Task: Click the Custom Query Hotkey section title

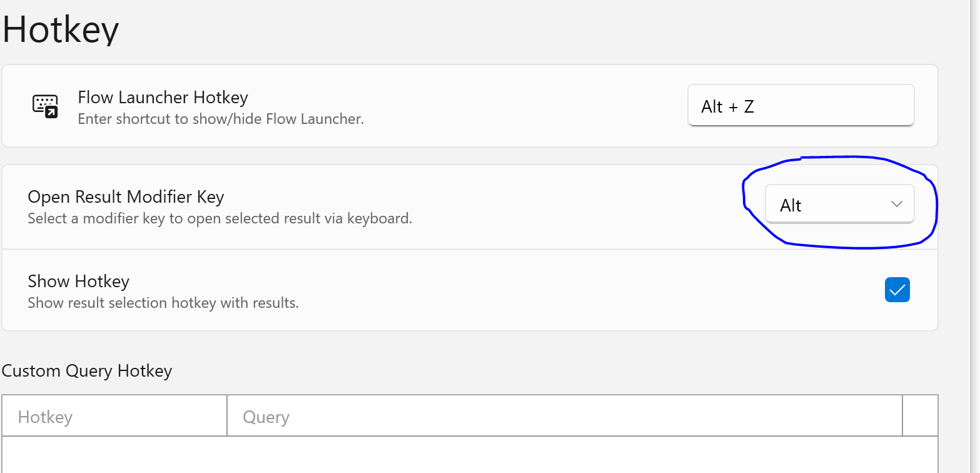Action: coord(87,371)
